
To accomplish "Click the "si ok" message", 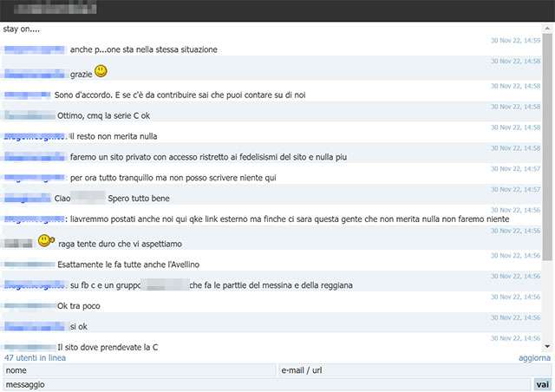I will pyautogui.click(x=79, y=326).
